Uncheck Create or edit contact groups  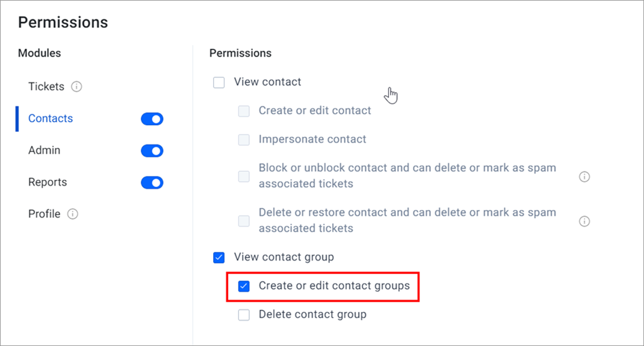tap(244, 286)
